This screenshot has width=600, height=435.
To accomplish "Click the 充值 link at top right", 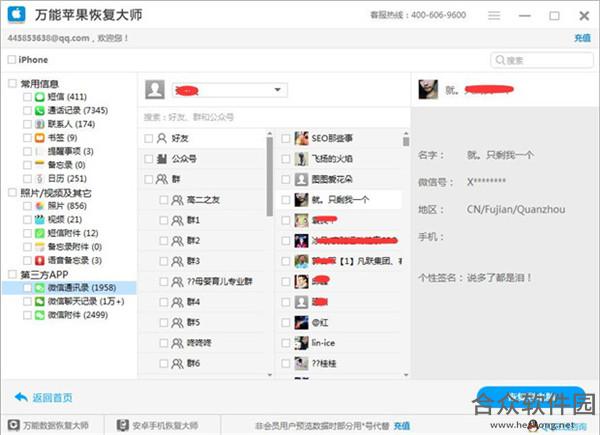I will point(582,38).
